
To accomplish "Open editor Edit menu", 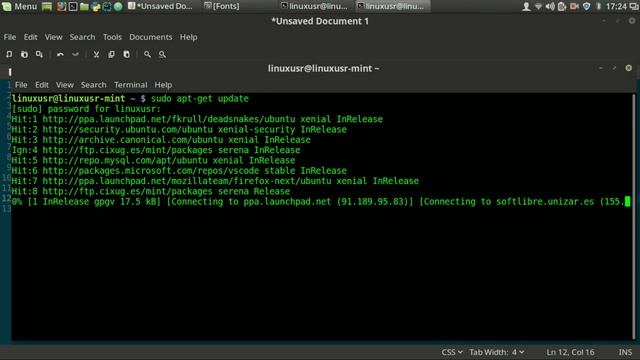I will 30,37.
